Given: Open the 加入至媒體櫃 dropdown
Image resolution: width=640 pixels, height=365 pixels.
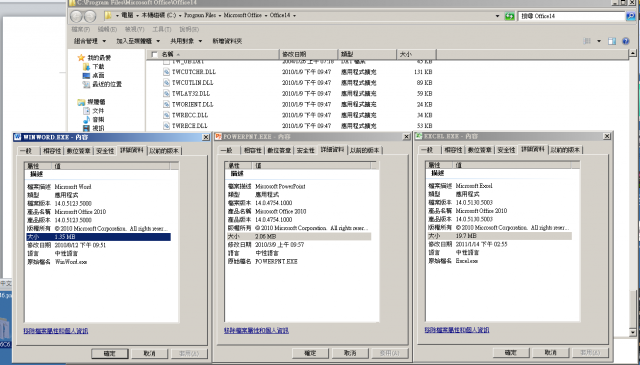Looking at the screenshot, I should coord(138,41).
